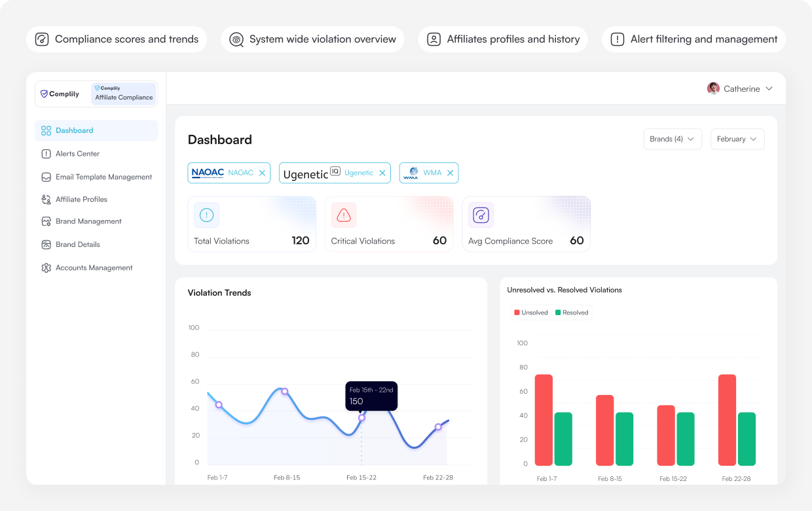The width and height of the screenshot is (812, 511).
Task: Click the Compliance scores and trends pill
Action: pyautogui.click(x=117, y=39)
